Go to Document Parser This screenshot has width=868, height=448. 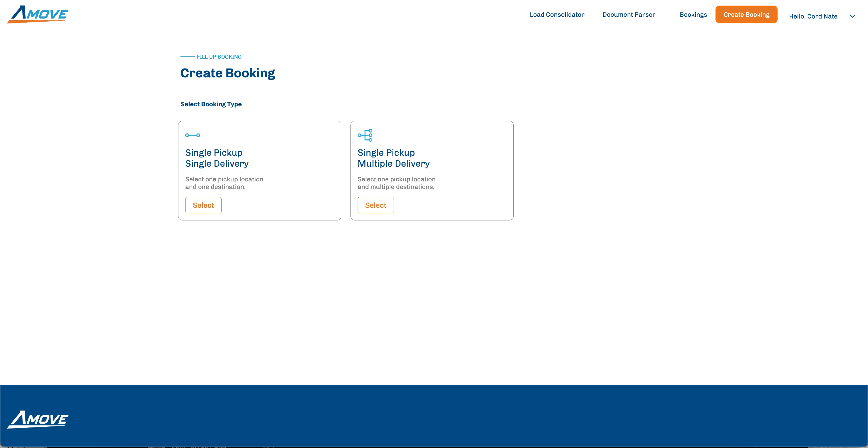[x=628, y=14]
